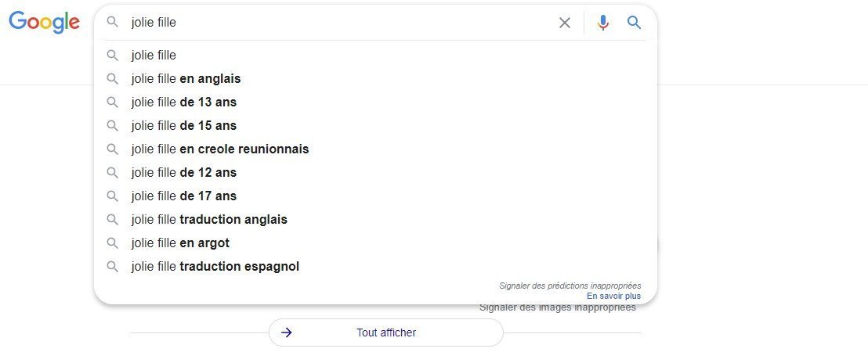
Task: Click magnifier icon beside 'en anglais' suggestion
Action: pos(112,79)
